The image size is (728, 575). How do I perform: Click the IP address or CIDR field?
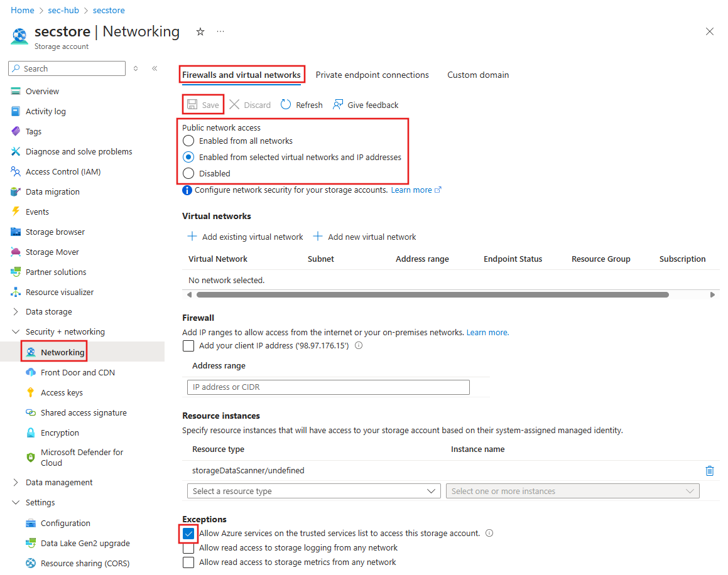pyautogui.click(x=329, y=387)
